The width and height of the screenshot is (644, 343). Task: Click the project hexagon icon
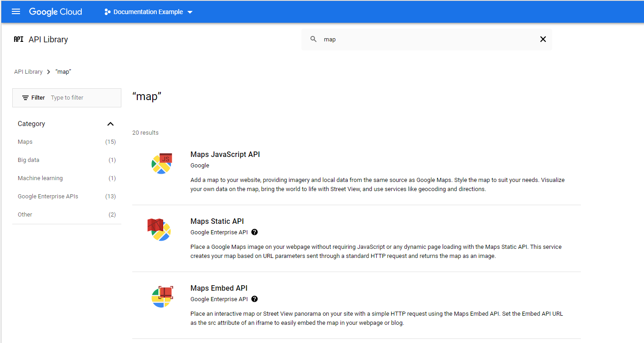(107, 12)
